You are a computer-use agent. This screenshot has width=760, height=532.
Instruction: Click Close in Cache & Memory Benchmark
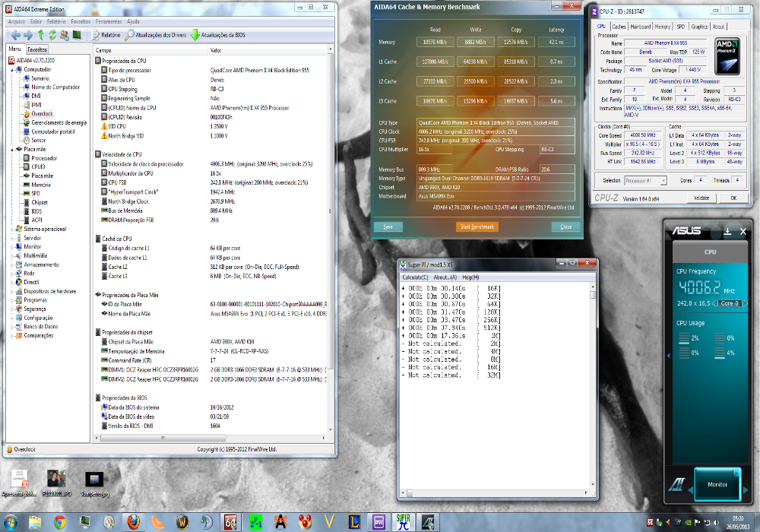[566, 226]
